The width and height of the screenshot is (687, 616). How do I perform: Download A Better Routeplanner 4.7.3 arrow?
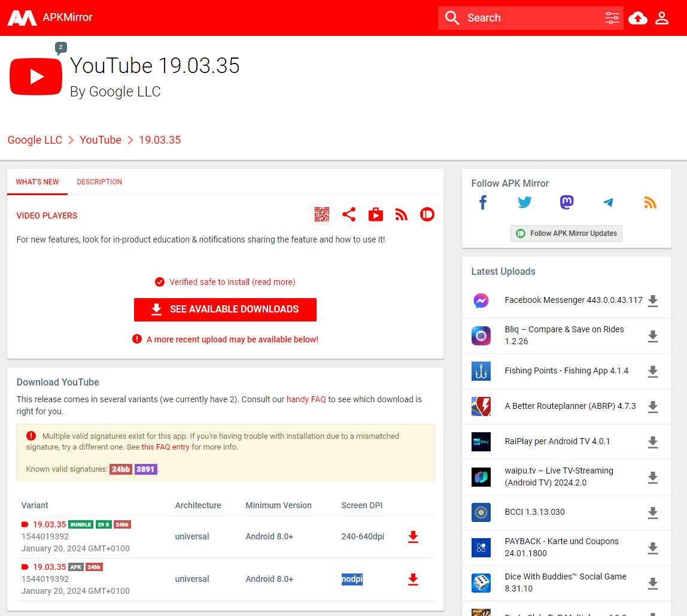tap(652, 406)
